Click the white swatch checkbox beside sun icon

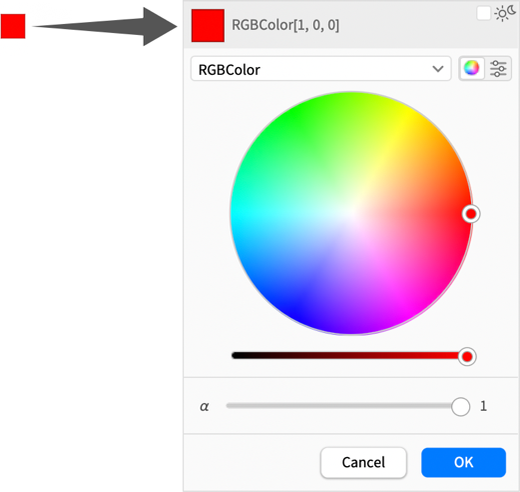point(483,13)
